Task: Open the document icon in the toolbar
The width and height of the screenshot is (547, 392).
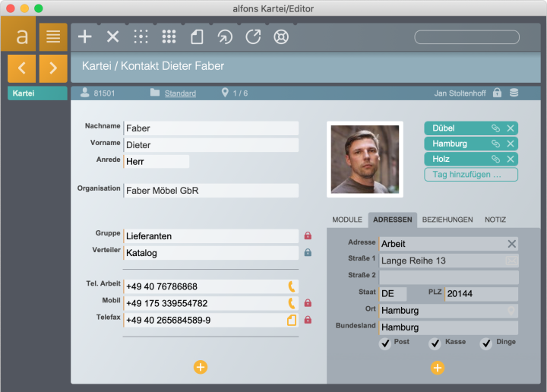Action: click(197, 36)
